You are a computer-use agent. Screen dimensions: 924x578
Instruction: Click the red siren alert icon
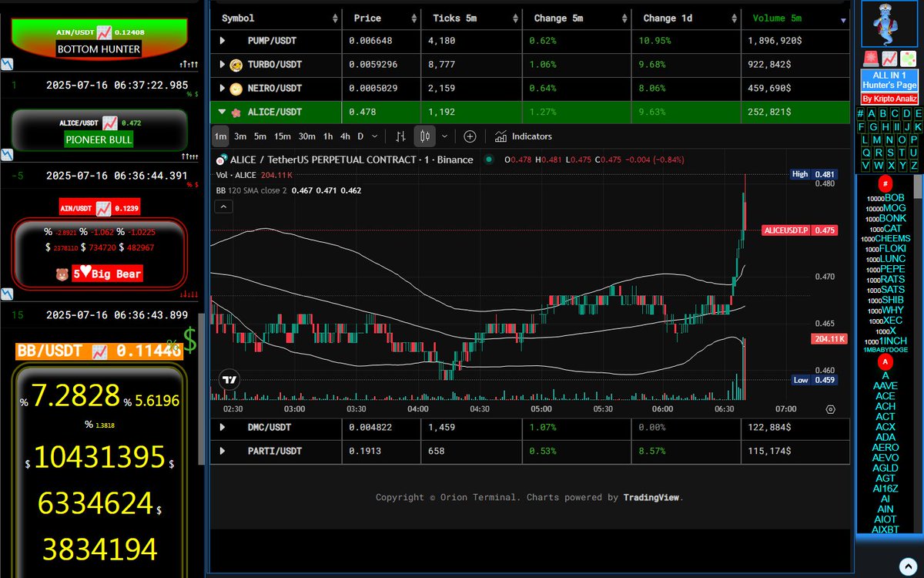pyautogui.click(x=871, y=59)
